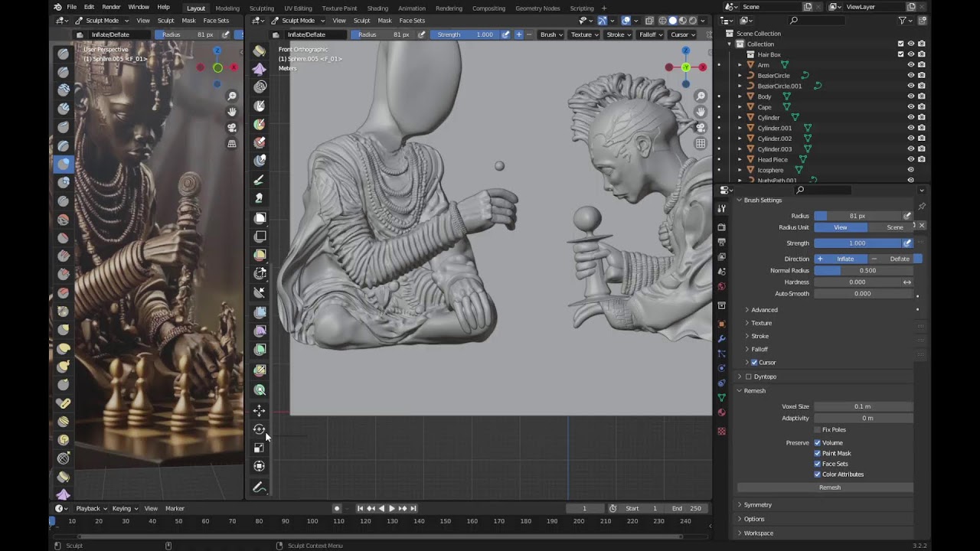Select the Rotate tool in front viewport toolbar
The height and width of the screenshot is (551, 980).
point(260,429)
